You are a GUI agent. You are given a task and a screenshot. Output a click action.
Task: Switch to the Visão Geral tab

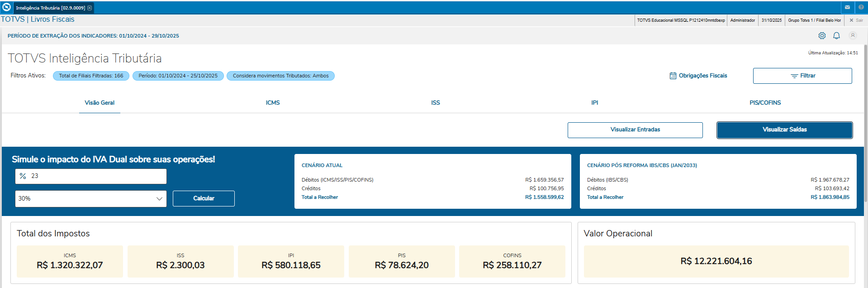coord(100,103)
